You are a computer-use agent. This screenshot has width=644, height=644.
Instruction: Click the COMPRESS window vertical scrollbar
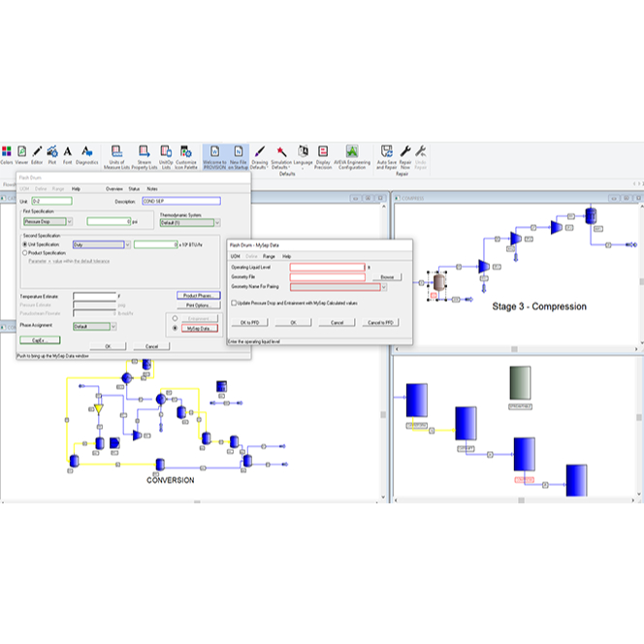641,281
